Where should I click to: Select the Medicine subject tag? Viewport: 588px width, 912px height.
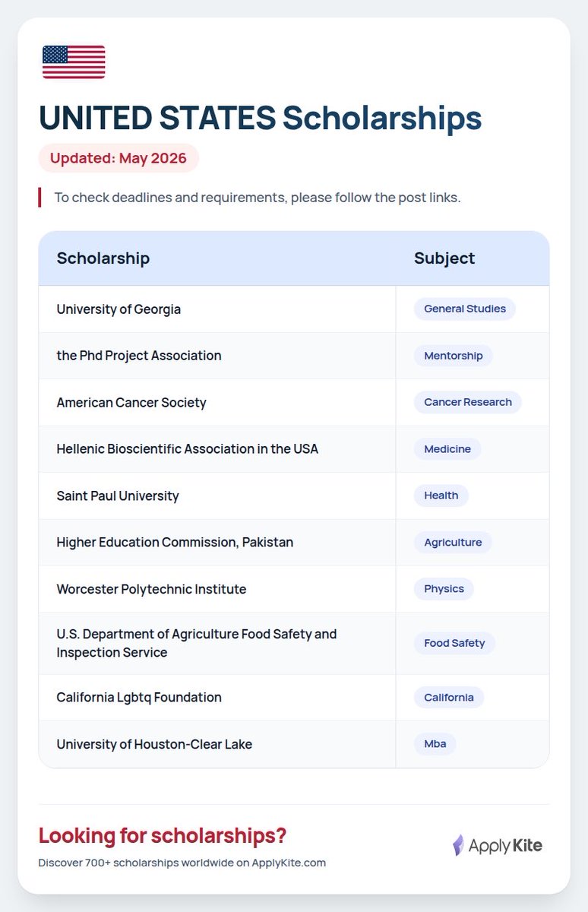(x=447, y=449)
